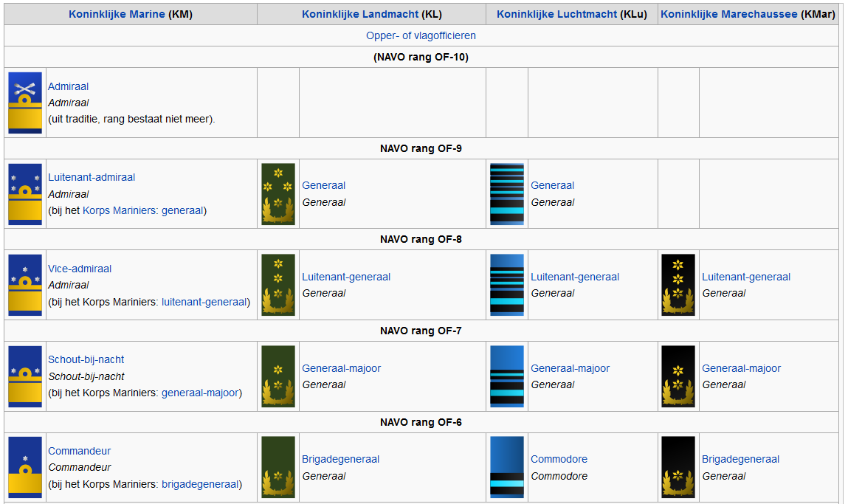Open Luchtmacht Luitenant-generaal link

575,277
